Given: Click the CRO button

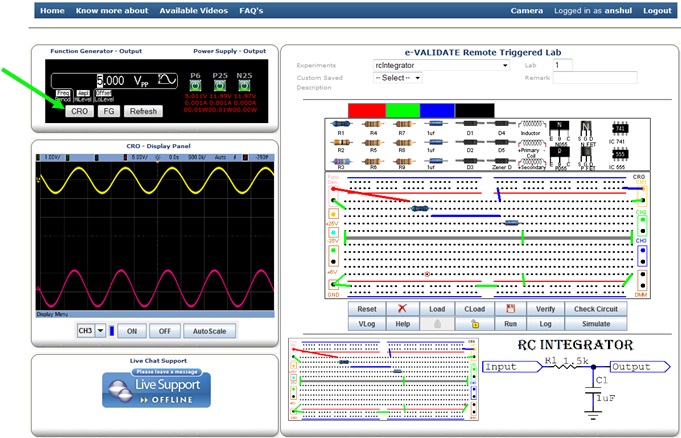Looking at the screenshot, I should tap(80, 111).
